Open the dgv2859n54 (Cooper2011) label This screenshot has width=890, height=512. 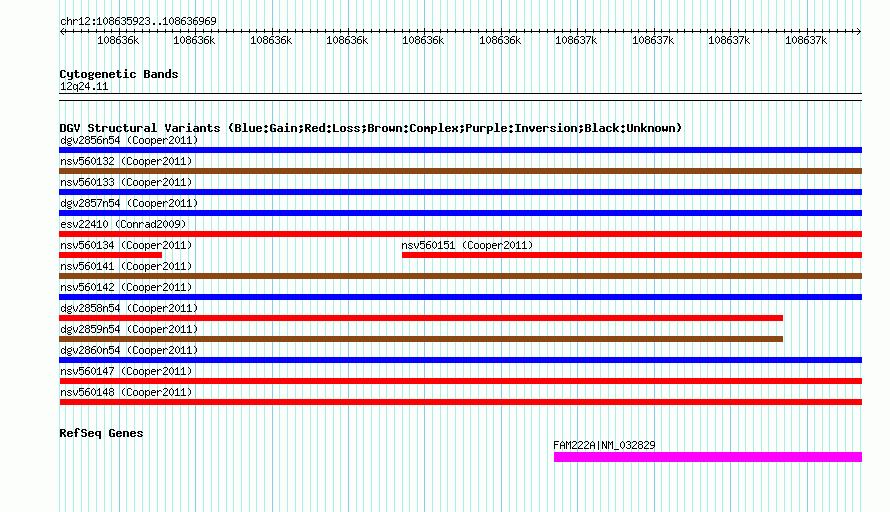(x=129, y=329)
